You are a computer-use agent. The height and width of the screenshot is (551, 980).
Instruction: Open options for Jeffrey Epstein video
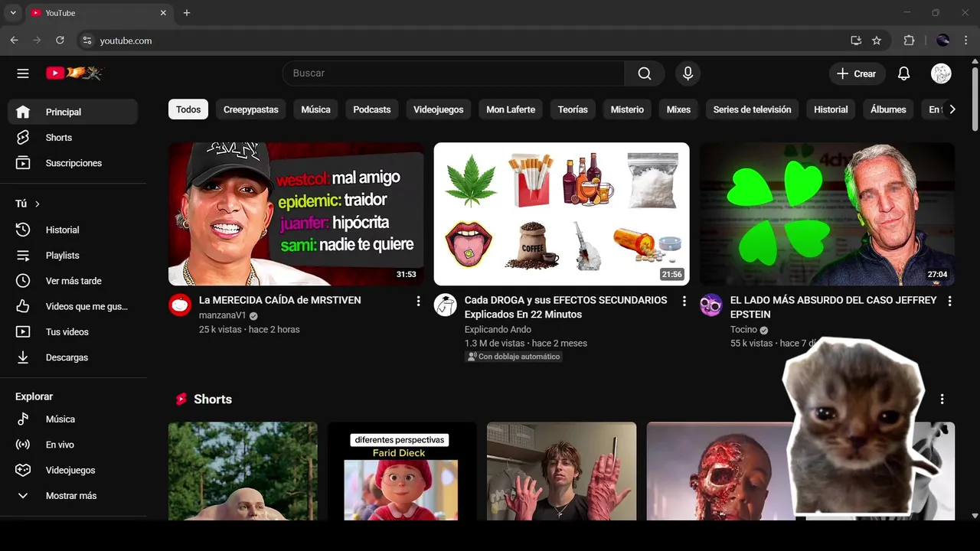point(949,302)
